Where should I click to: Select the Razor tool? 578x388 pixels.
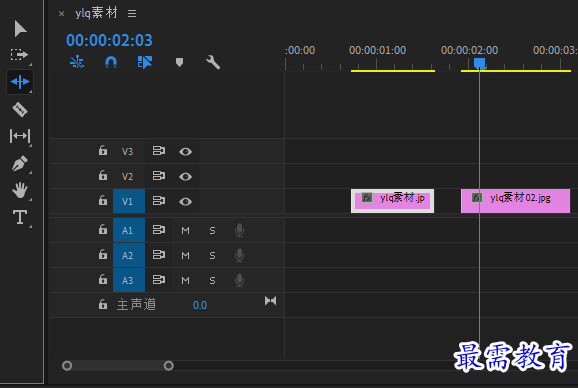[x=20, y=109]
